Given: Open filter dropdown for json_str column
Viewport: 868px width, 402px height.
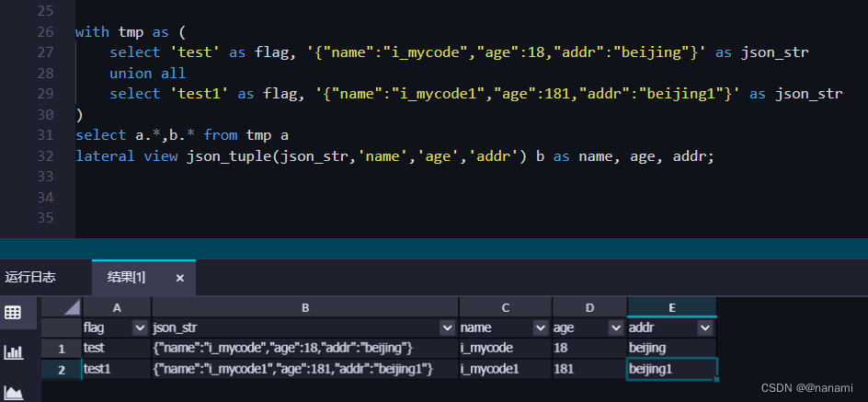Looking at the screenshot, I should click(447, 327).
